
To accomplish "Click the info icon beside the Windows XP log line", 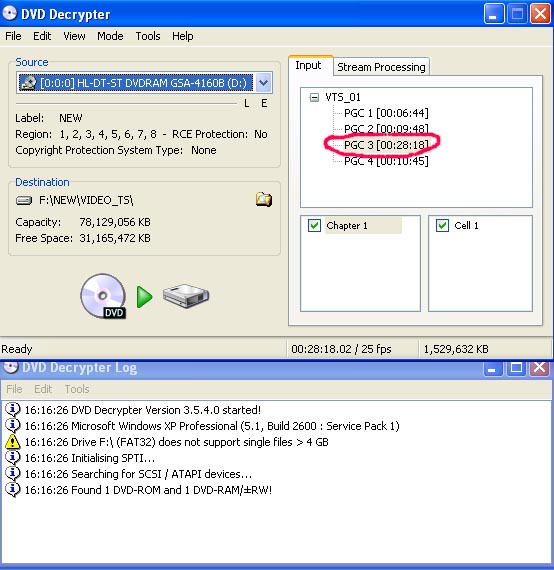I will coord(13,426).
